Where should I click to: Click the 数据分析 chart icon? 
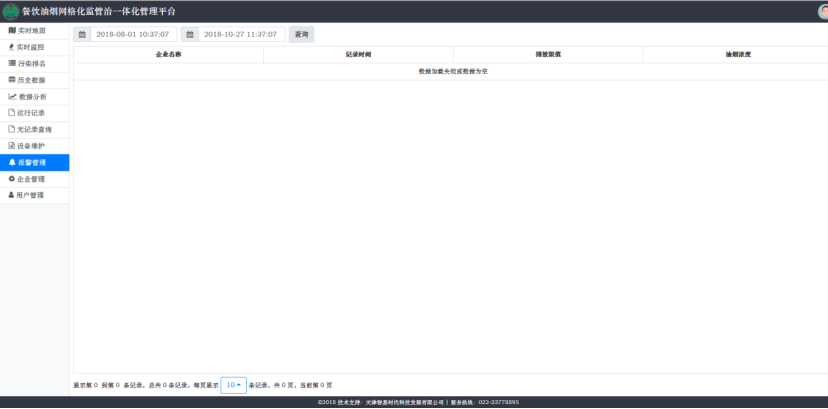click(12, 96)
